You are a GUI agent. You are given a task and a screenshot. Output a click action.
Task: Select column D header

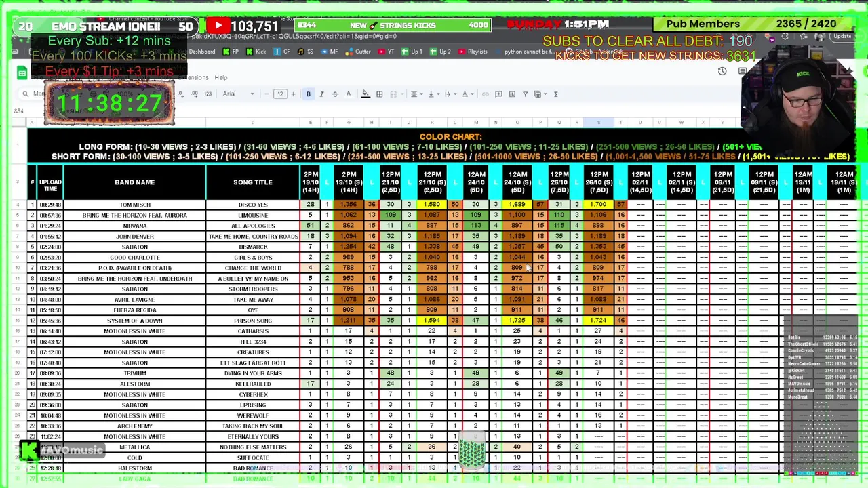[253, 123]
